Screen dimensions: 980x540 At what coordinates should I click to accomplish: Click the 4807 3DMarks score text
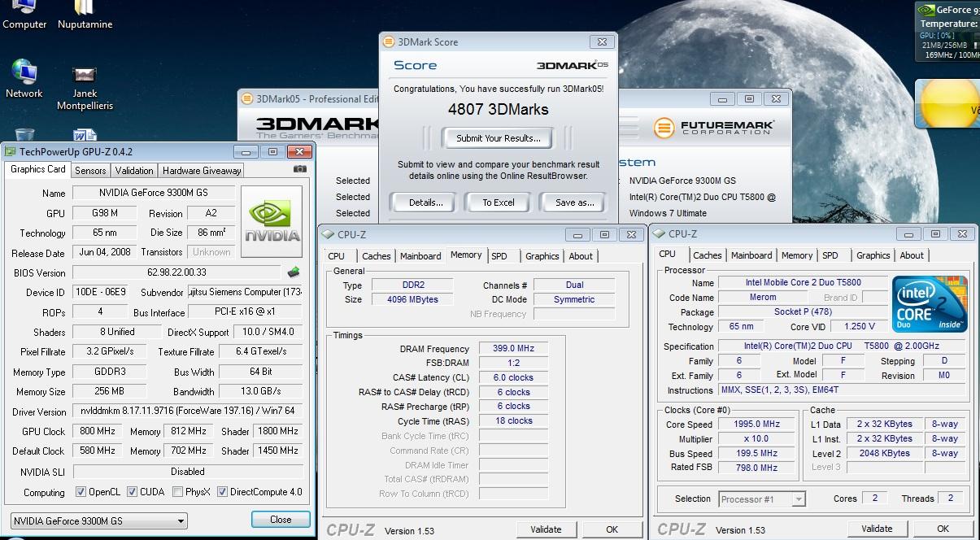[x=499, y=109]
